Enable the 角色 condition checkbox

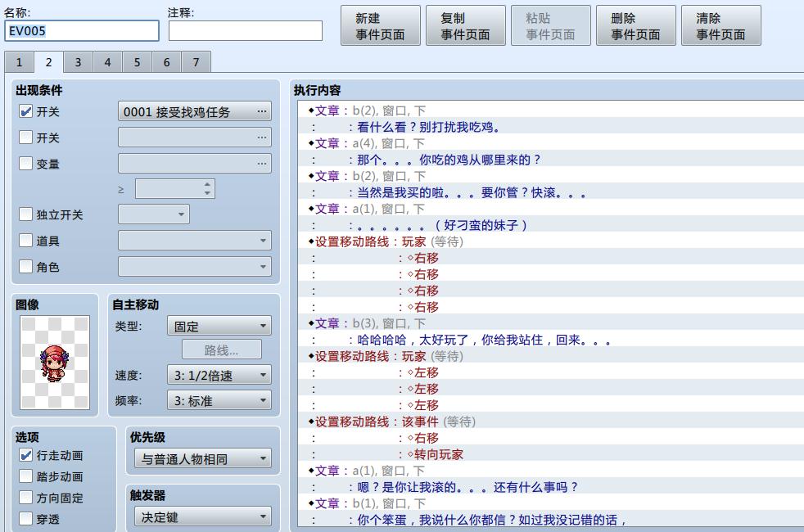25,266
